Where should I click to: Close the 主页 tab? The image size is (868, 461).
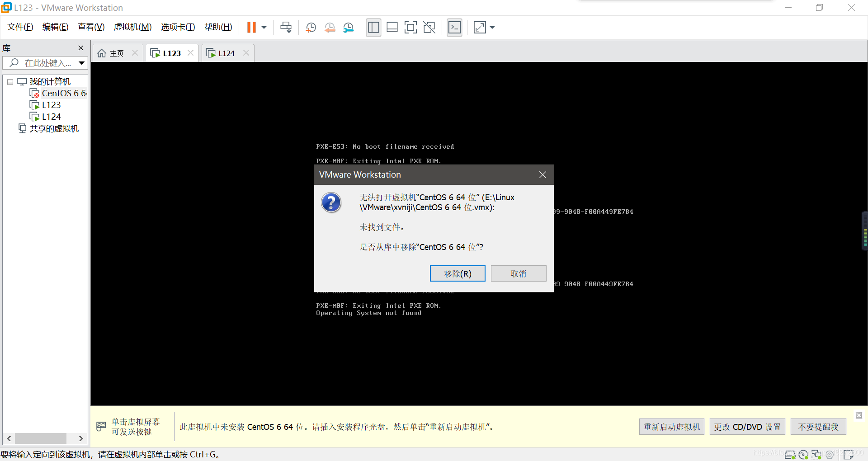[x=135, y=53]
